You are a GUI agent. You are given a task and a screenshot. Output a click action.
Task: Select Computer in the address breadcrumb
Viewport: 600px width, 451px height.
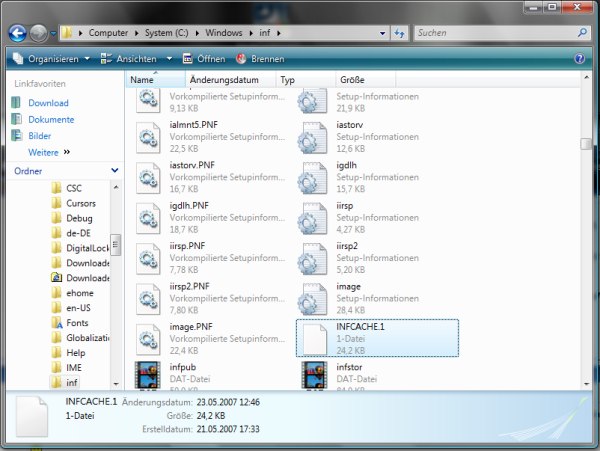[108, 33]
